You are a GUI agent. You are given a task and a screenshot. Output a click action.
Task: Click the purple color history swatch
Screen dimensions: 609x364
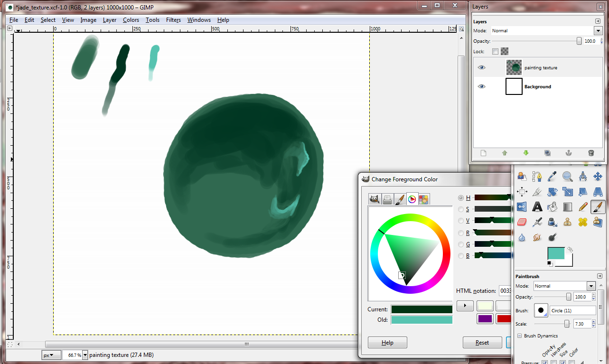click(x=485, y=319)
